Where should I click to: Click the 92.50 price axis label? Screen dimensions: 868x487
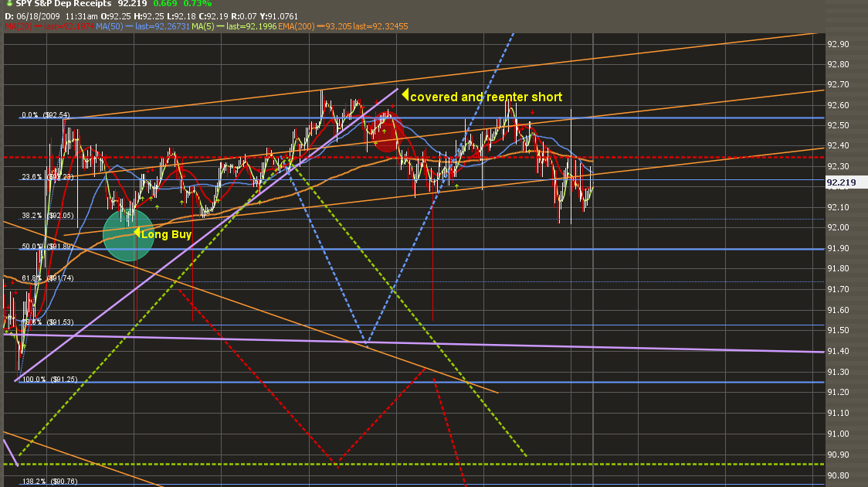(838, 126)
